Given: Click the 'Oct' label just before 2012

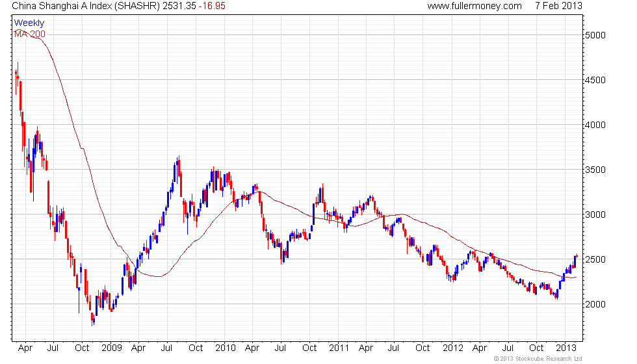Looking at the screenshot, I should 422,348.
